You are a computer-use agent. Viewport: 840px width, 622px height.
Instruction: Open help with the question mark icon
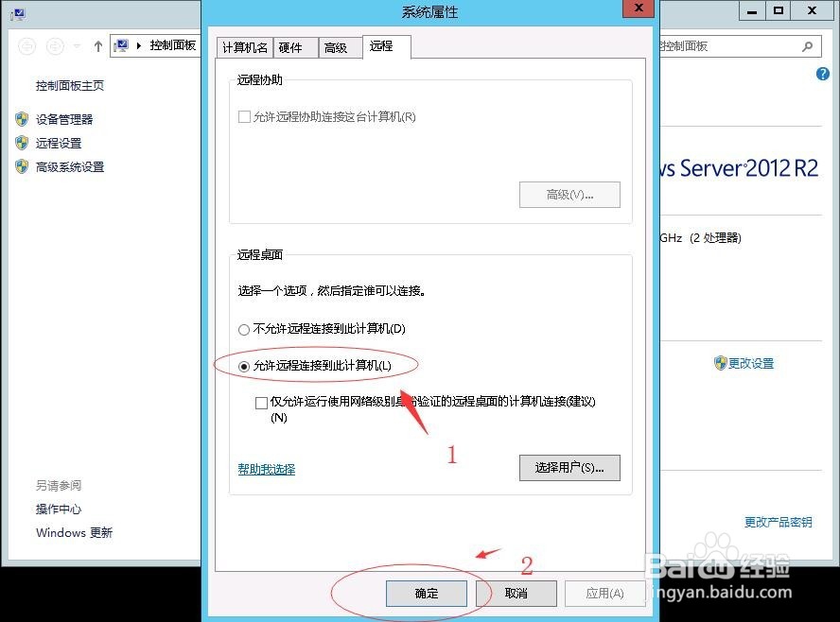823,74
